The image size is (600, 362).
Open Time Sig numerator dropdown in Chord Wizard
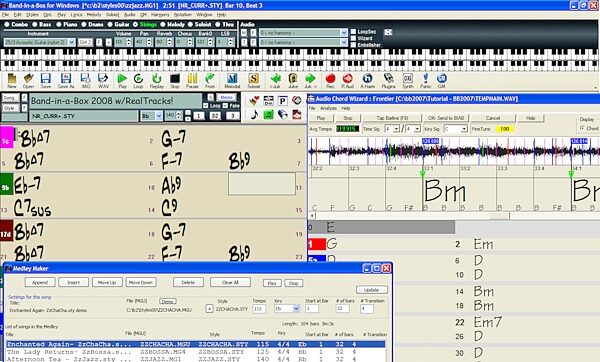point(396,129)
